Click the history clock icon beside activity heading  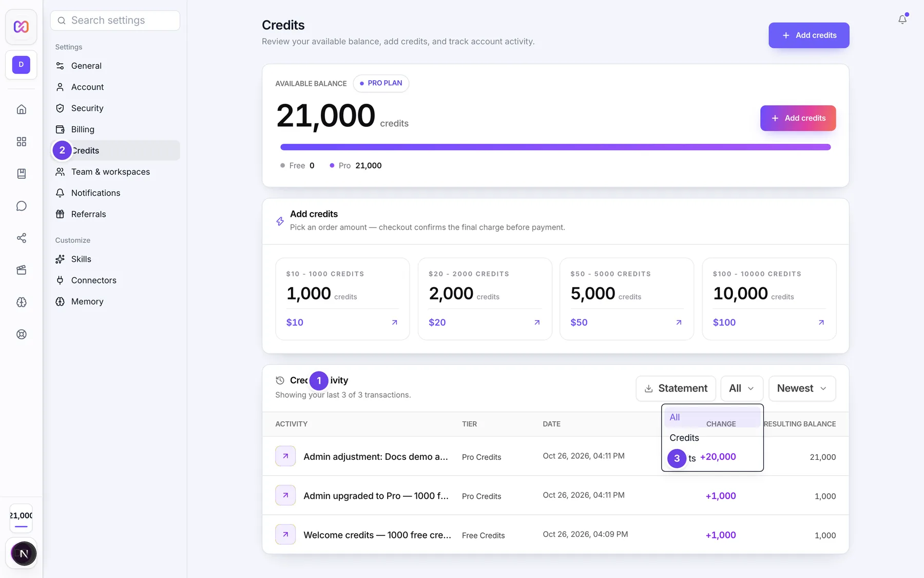coord(280,381)
